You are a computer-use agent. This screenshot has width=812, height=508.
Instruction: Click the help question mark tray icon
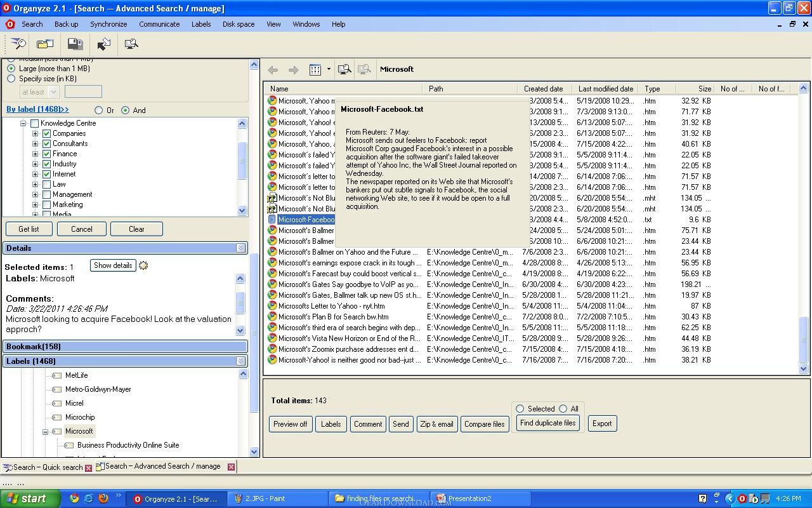(702, 498)
